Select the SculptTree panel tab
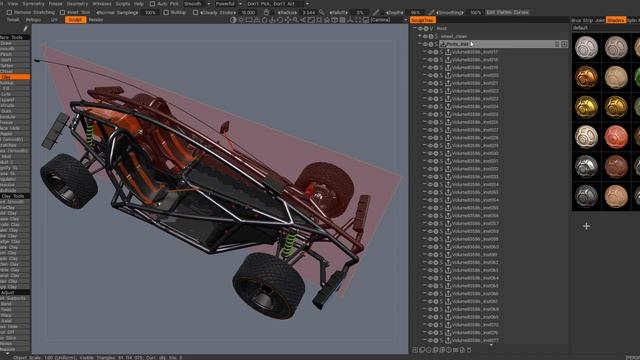 point(422,20)
